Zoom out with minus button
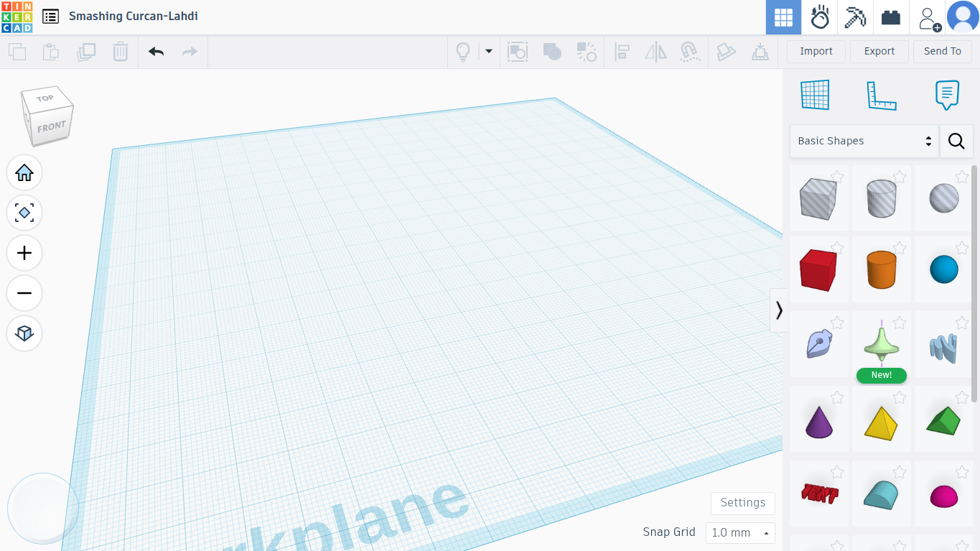 [24, 293]
